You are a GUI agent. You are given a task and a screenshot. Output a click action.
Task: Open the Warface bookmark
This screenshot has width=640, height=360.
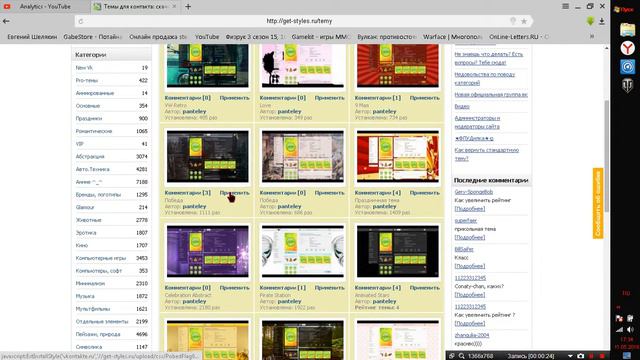pyautogui.click(x=453, y=36)
